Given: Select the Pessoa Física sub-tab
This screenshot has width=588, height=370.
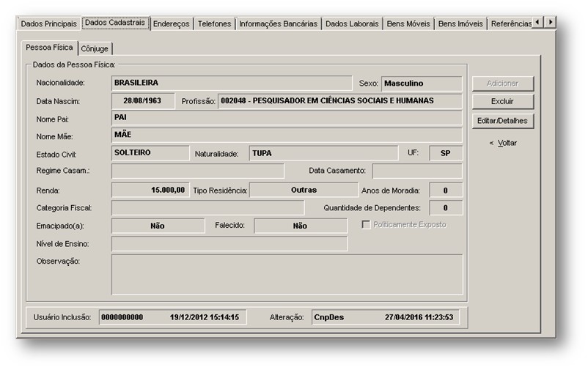Looking at the screenshot, I should coord(49,48).
